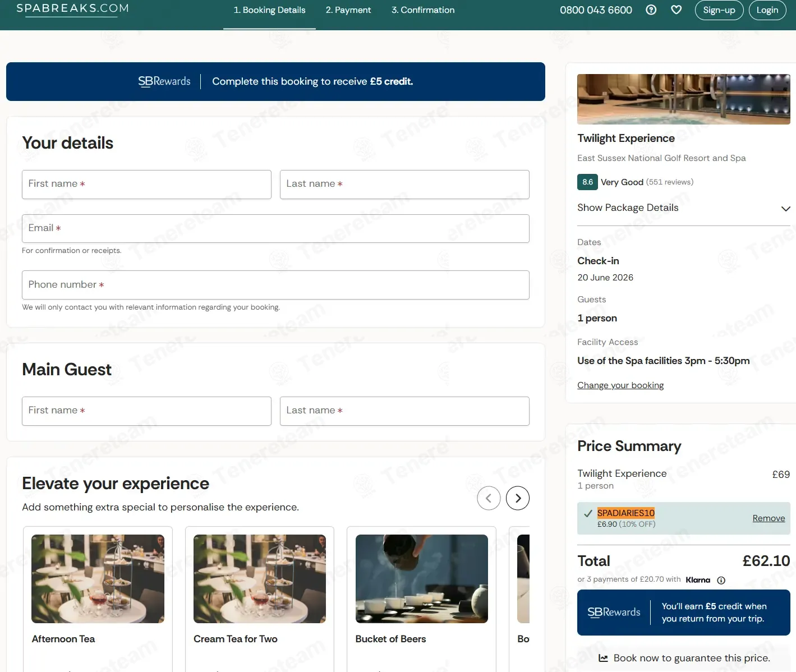
Task: Click the SBRewards logo in Price Summary
Action: (x=614, y=613)
